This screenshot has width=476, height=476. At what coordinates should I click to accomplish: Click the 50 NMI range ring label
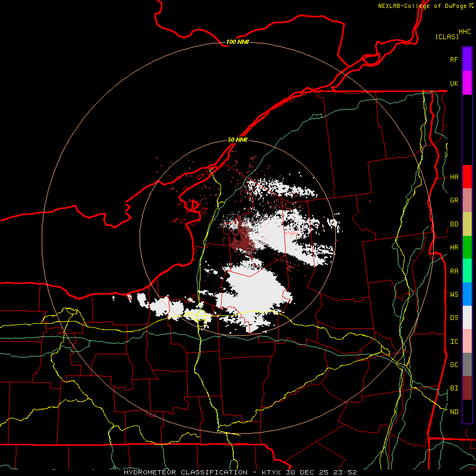237,140
